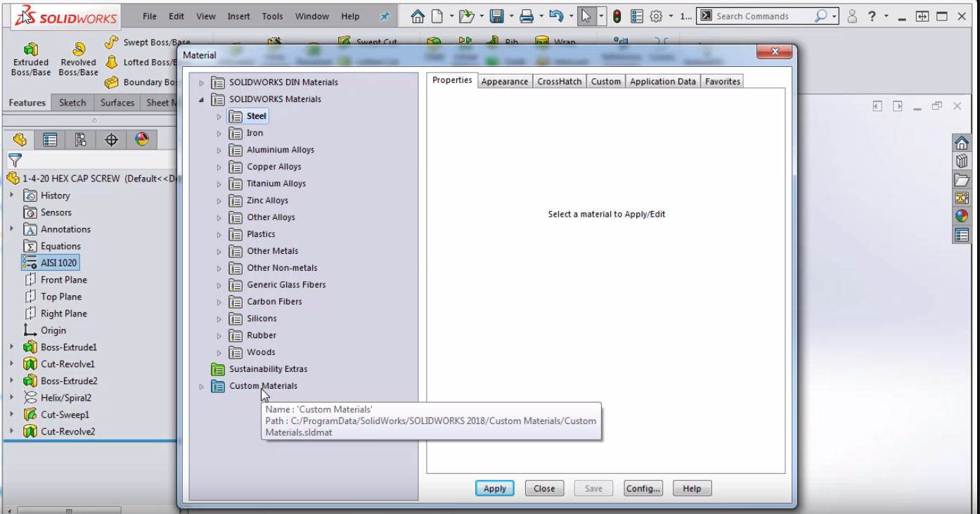The image size is (980, 514).
Task: Open the Insert menu
Action: pos(238,16)
